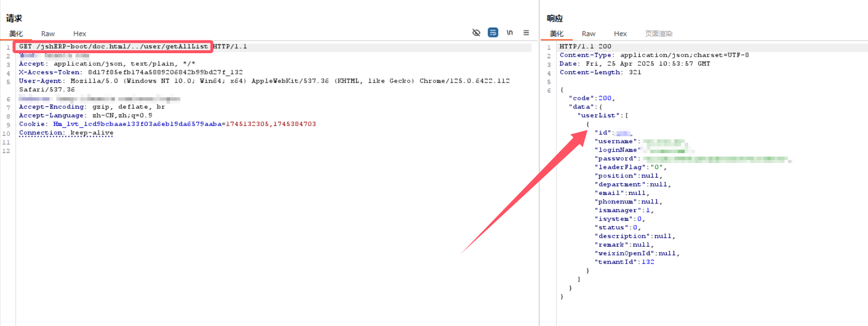Click the "tenantId":132 JSON line
Viewport: 868px width, 326px height.
coord(624,262)
